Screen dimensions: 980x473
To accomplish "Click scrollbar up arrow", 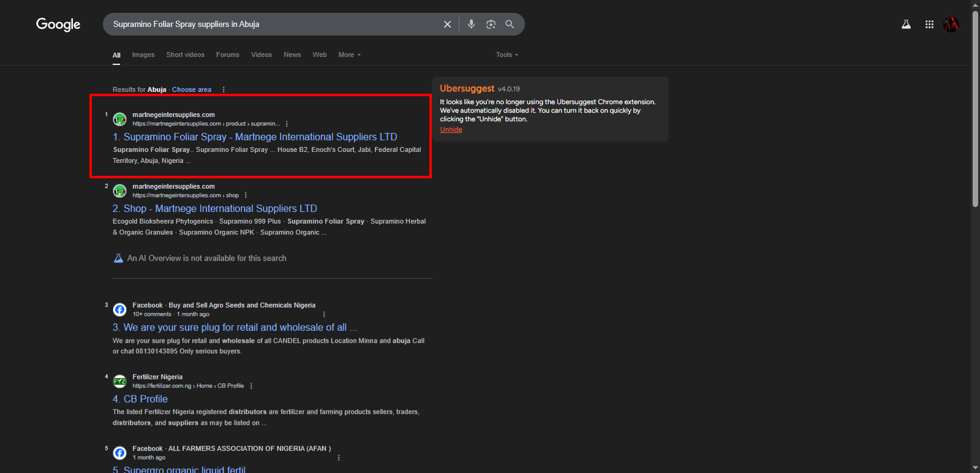I will pyautogui.click(x=975, y=4).
